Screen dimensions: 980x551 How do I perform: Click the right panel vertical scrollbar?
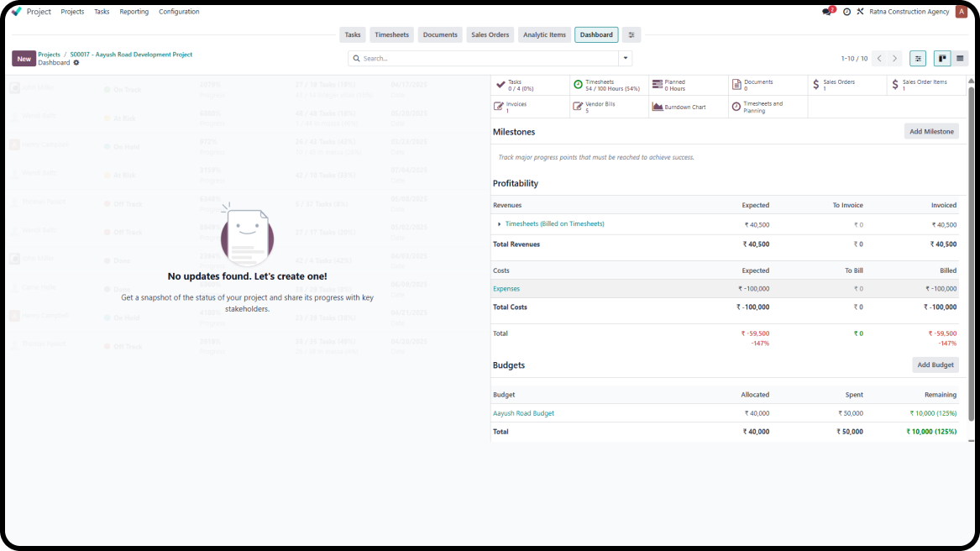(x=971, y=252)
